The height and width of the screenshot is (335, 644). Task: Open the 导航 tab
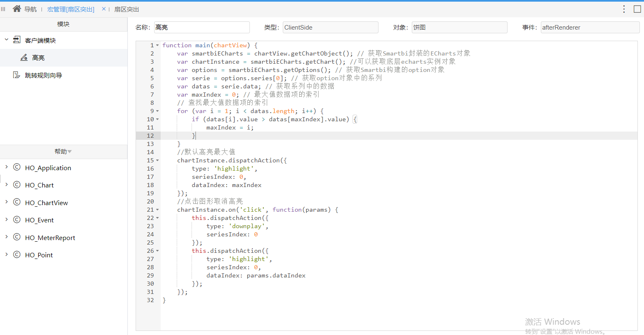(x=30, y=9)
